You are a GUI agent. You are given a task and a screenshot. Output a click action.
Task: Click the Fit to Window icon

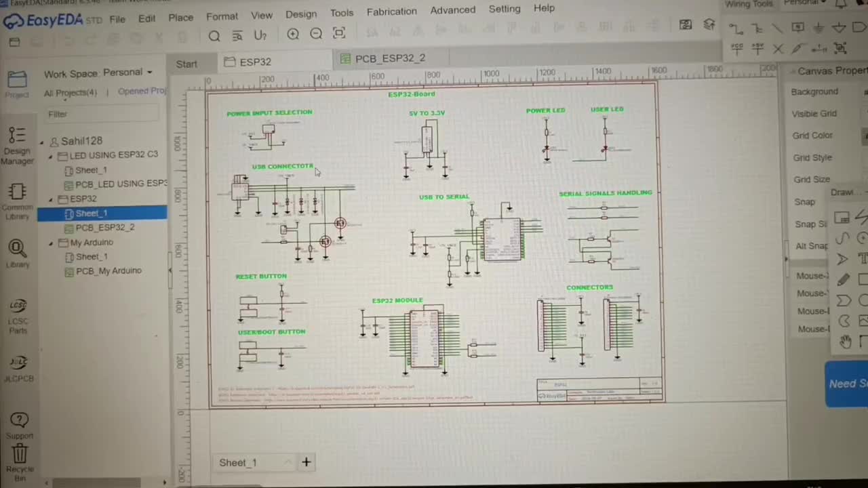[x=339, y=33]
